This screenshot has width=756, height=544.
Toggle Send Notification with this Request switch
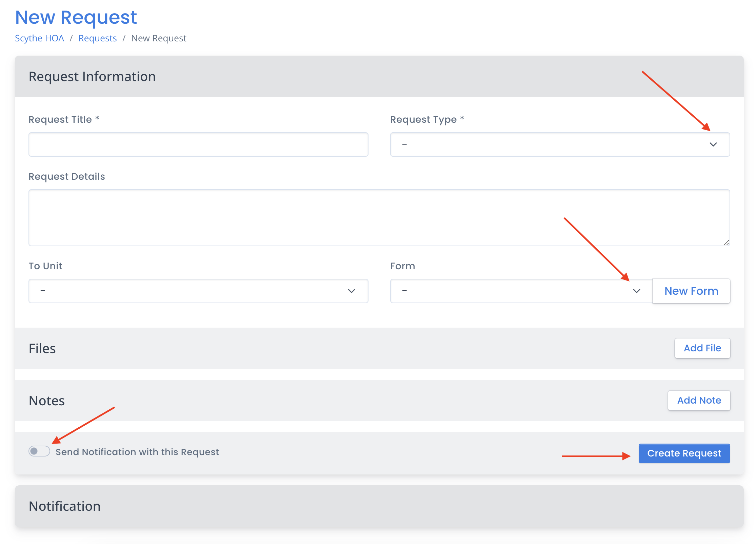(x=39, y=451)
